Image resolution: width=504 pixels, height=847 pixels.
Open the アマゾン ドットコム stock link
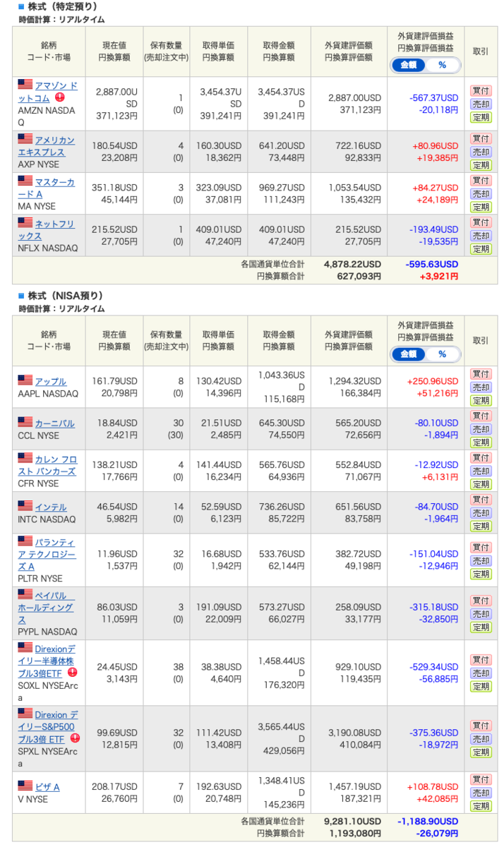(47, 92)
